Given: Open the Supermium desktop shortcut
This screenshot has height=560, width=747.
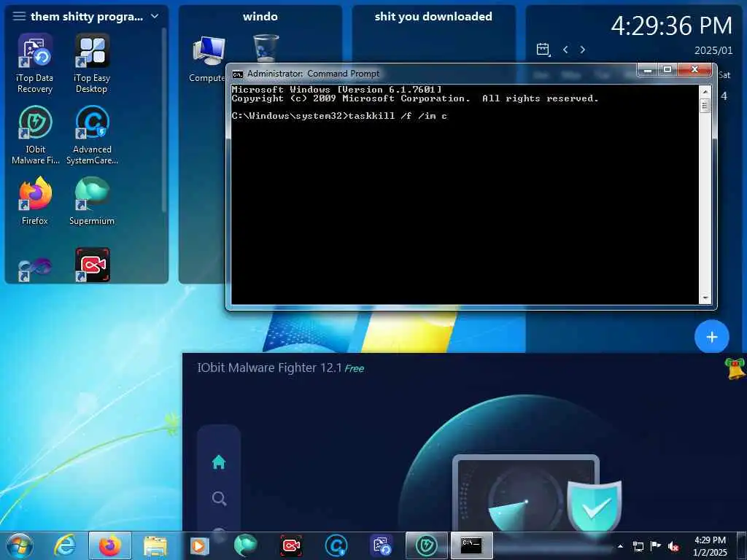Looking at the screenshot, I should (x=92, y=201).
